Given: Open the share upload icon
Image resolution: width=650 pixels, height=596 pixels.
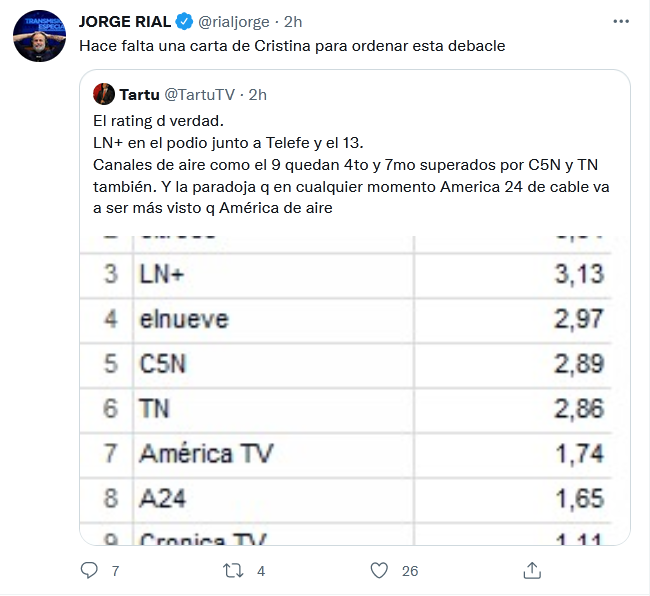Looking at the screenshot, I should (x=532, y=570).
